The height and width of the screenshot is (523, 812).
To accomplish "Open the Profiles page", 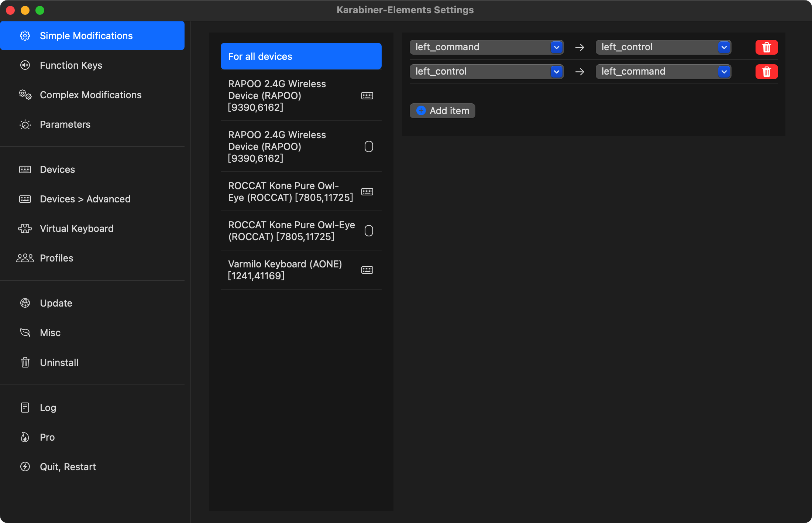I will 92,258.
